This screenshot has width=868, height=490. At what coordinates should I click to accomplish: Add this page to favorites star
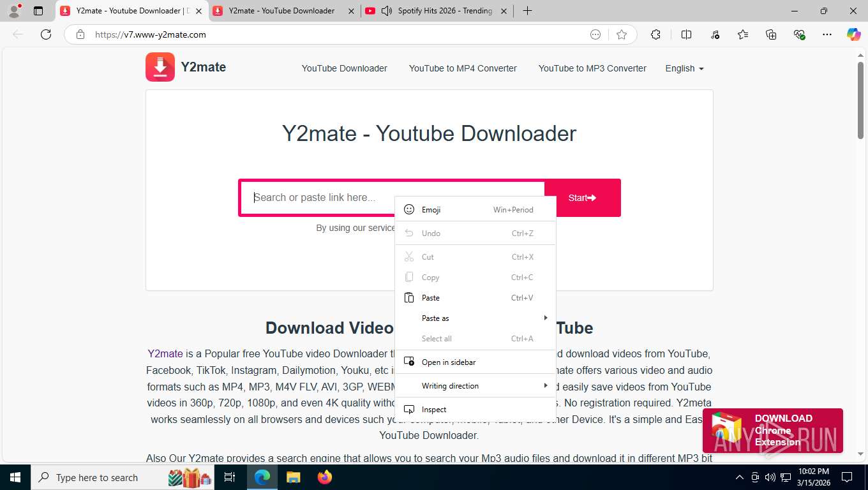coord(622,34)
